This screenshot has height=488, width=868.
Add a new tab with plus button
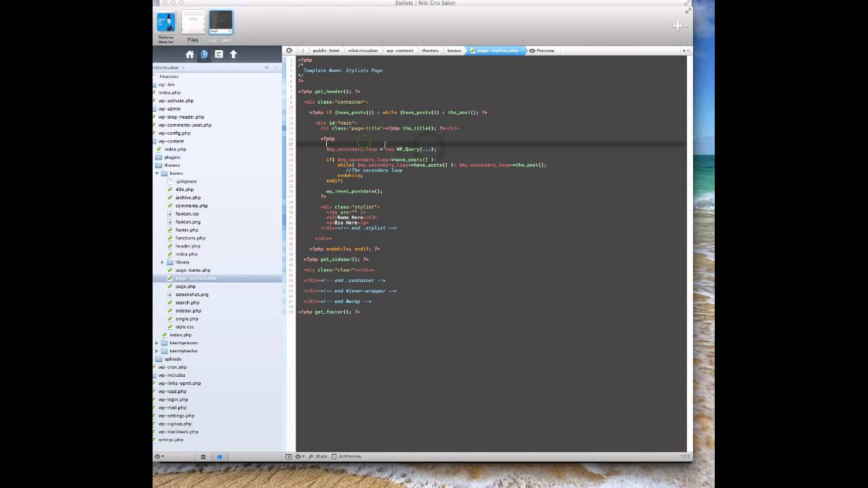677,26
